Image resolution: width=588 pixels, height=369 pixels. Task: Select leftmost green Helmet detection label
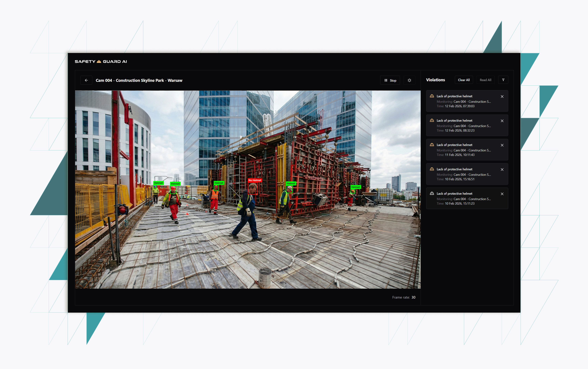pos(158,183)
